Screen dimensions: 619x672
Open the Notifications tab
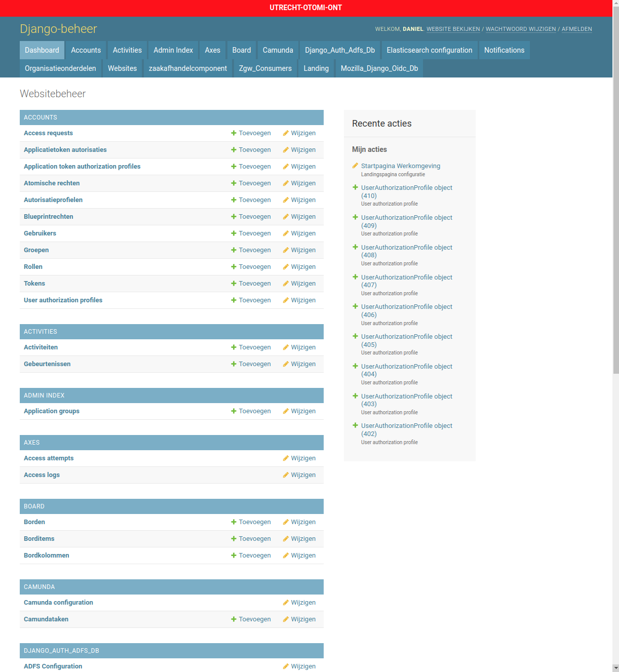(x=504, y=50)
